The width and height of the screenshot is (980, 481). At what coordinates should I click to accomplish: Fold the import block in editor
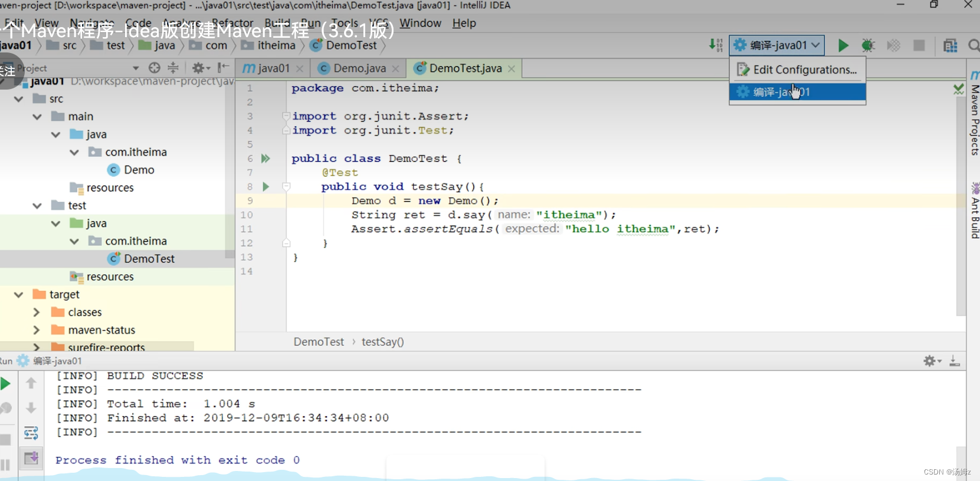coord(286,116)
